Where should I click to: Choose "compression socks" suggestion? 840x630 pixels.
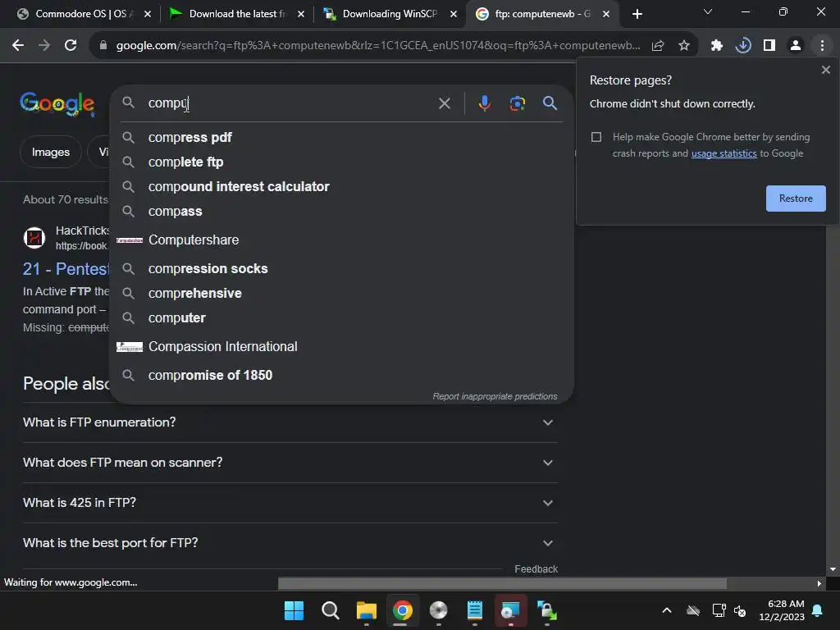pyautogui.click(x=341, y=268)
